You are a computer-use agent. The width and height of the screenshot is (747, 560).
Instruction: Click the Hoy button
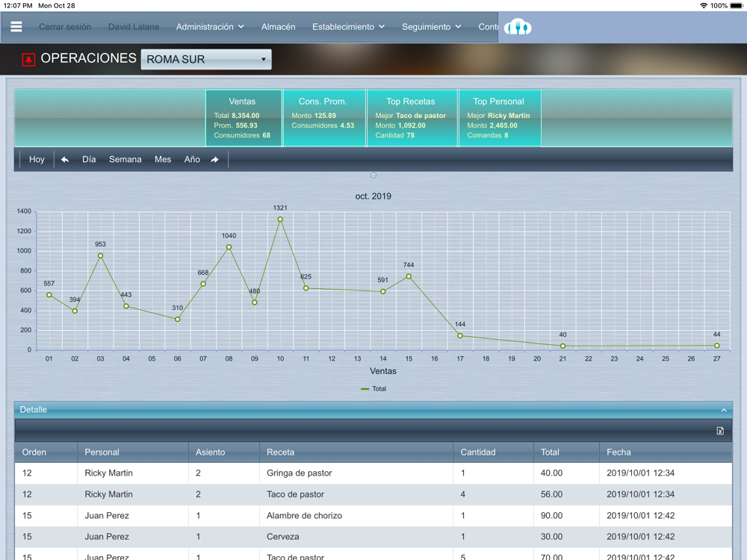click(37, 160)
